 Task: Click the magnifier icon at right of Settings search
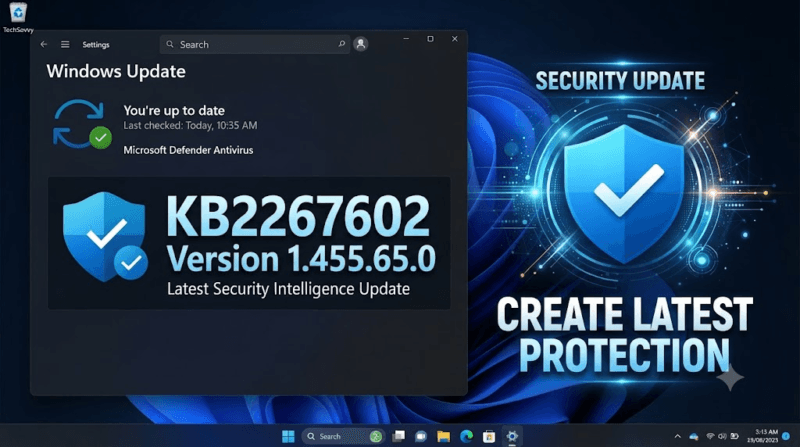point(341,44)
